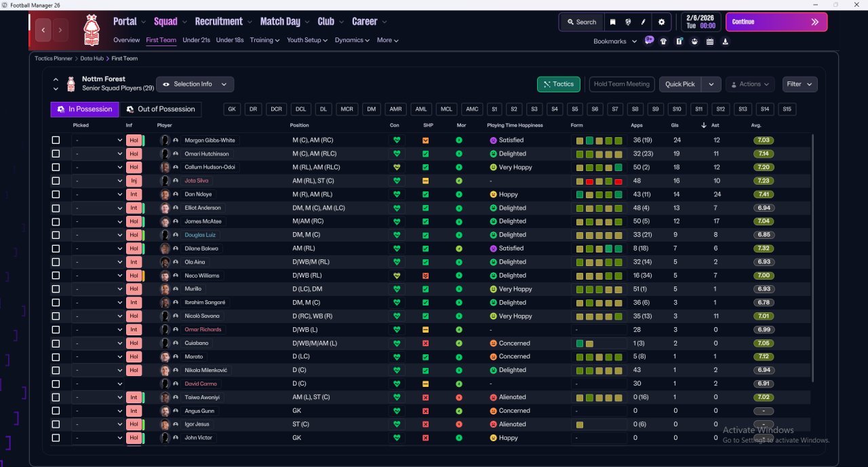Open the calendar icon in bookmarks bar

710,41
